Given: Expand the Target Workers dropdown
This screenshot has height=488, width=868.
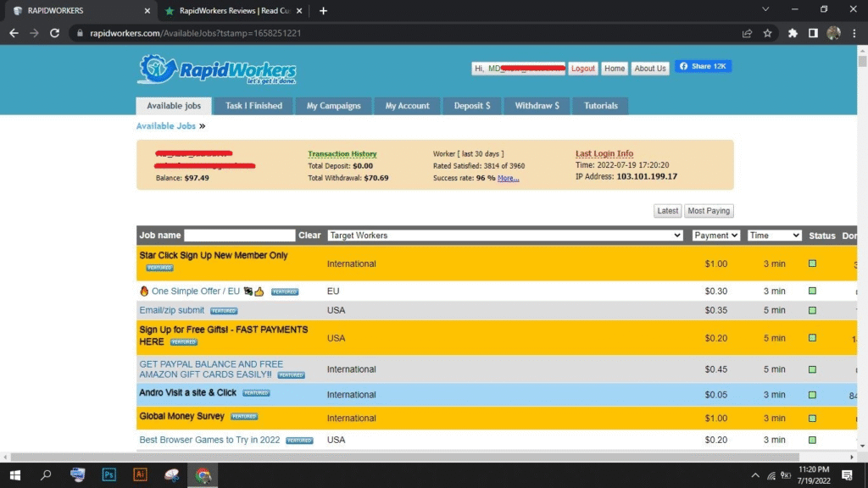Looking at the screenshot, I should coord(505,236).
